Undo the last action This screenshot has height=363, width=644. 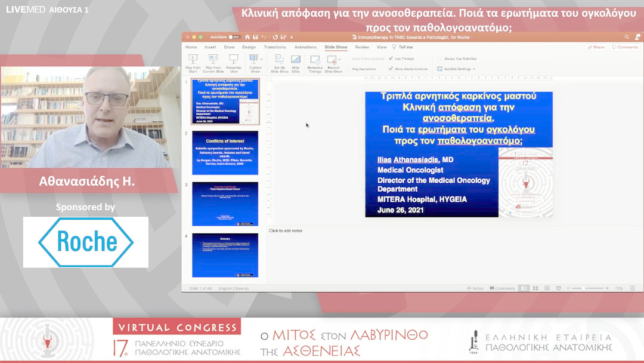[x=264, y=37]
